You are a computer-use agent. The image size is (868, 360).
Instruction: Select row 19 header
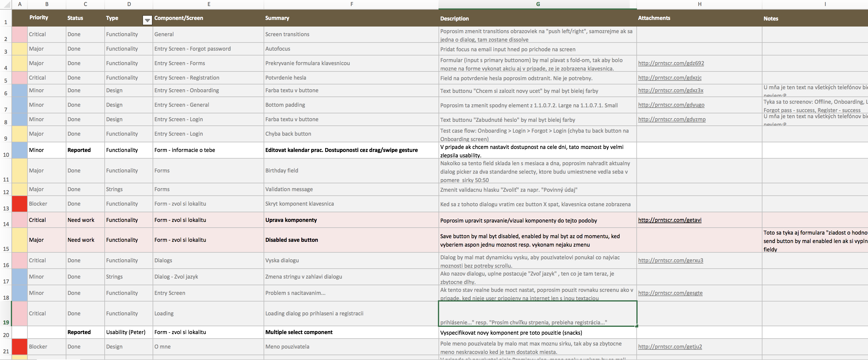pos(6,314)
